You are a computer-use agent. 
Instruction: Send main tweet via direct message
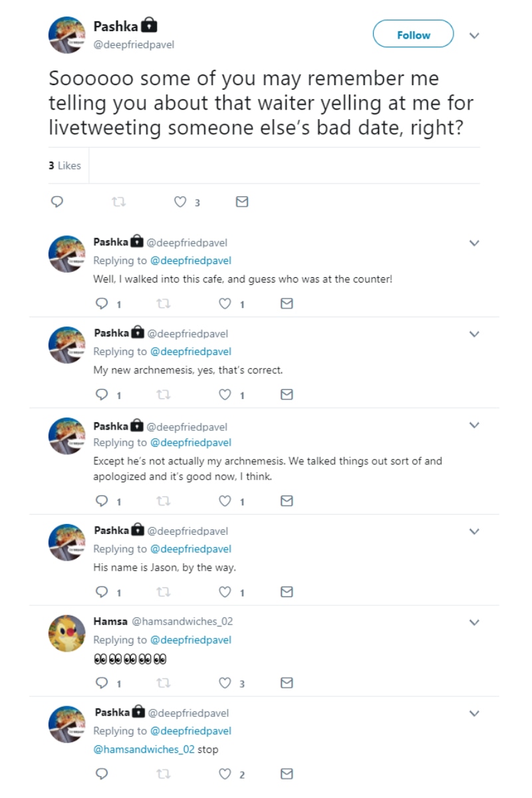(242, 202)
